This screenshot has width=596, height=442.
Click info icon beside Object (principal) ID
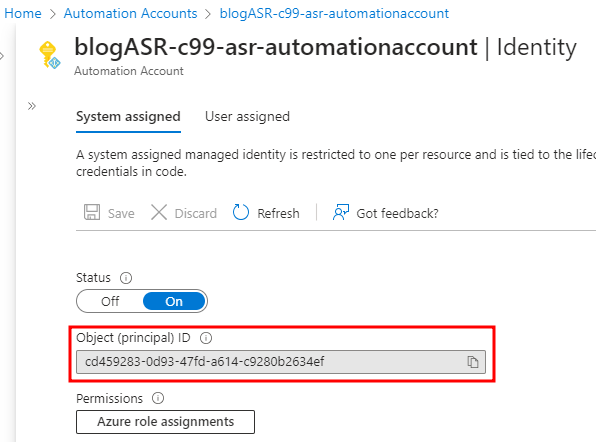206,338
